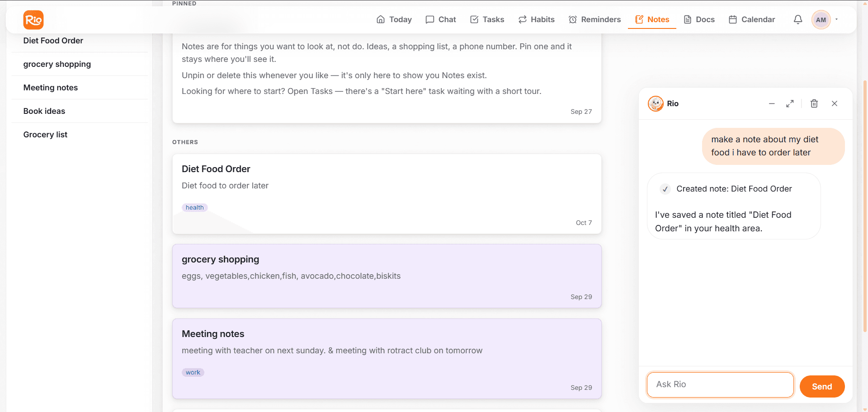Open the notifications bell
Image resolution: width=868 pixels, height=412 pixels.
798,19
